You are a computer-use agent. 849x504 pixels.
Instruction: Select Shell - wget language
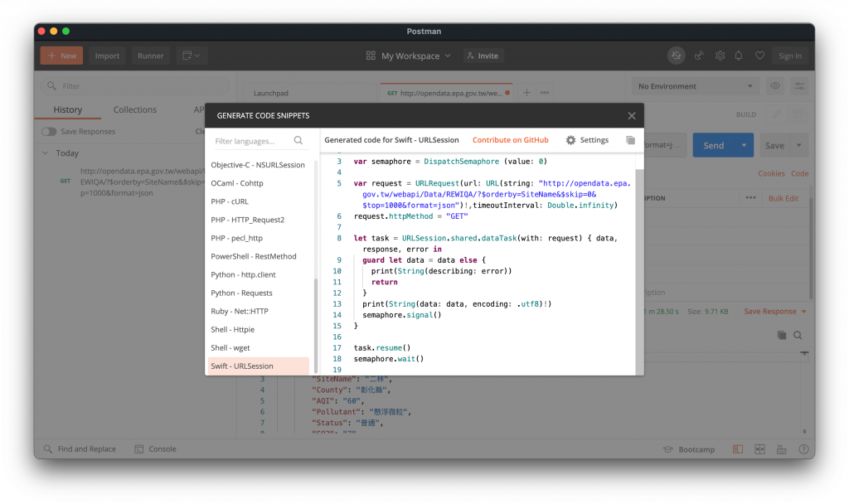point(258,348)
